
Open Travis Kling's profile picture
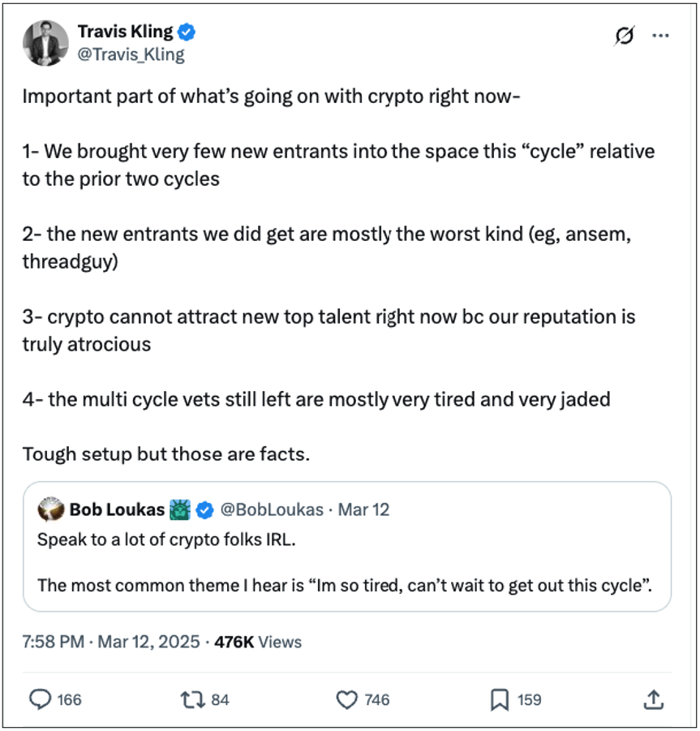coord(45,43)
